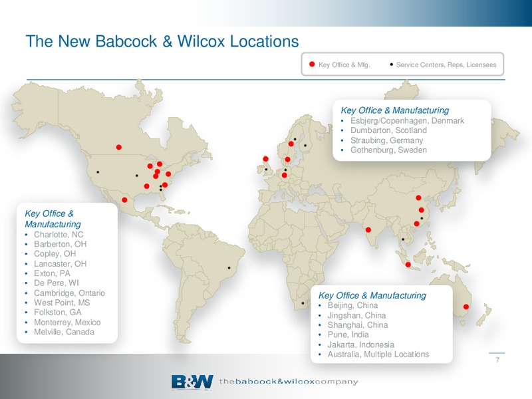This screenshot has height=399, width=532.
Task: Click the red map dot in Germany
Action: 285,176
